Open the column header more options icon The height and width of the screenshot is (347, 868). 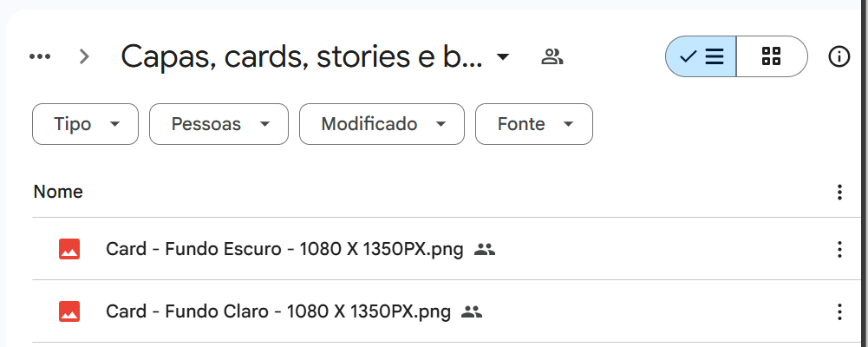(839, 193)
